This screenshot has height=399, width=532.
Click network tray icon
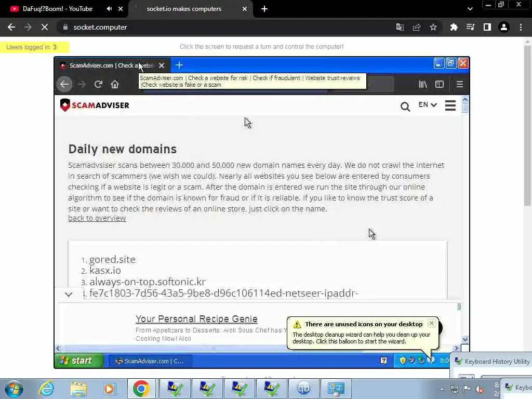pos(454,389)
